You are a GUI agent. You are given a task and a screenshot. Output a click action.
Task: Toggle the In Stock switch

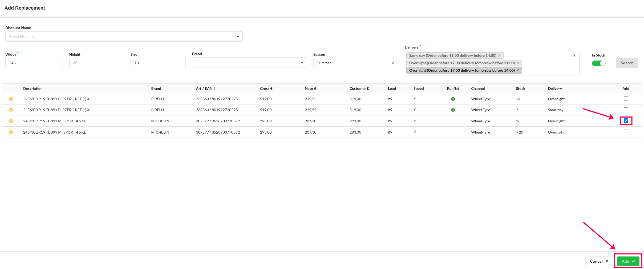(598, 63)
